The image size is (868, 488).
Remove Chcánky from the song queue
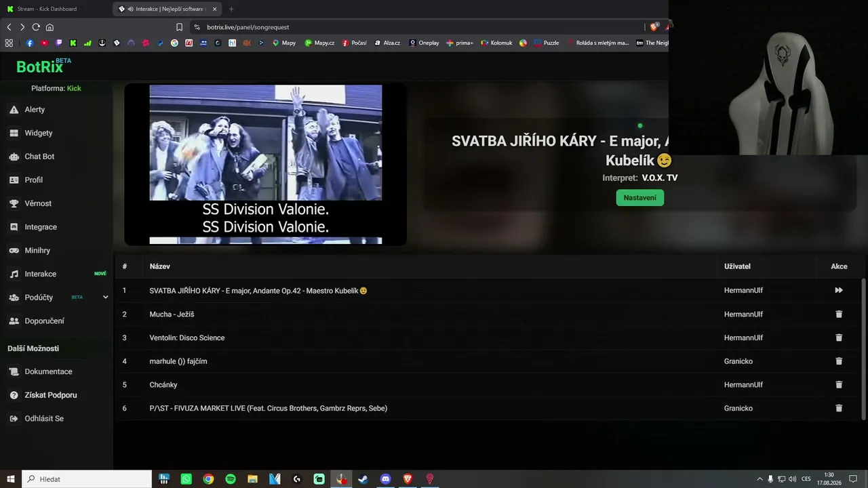click(x=839, y=385)
